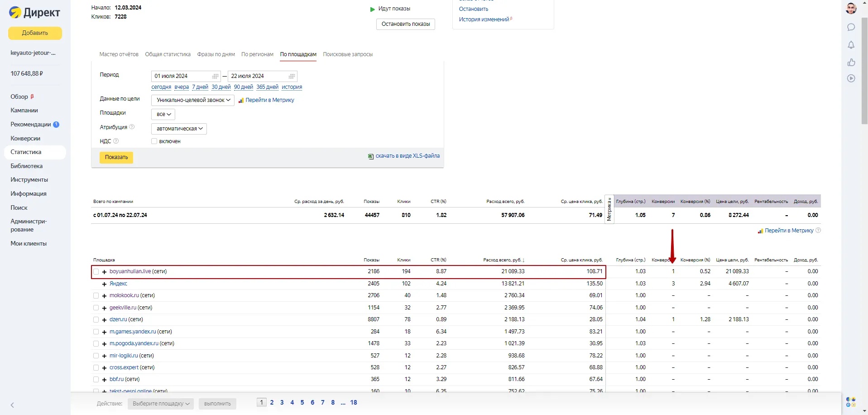Collapse the left sidebar with arrow icon
The width and height of the screenshot is (868, 415).
click(12, 405)
